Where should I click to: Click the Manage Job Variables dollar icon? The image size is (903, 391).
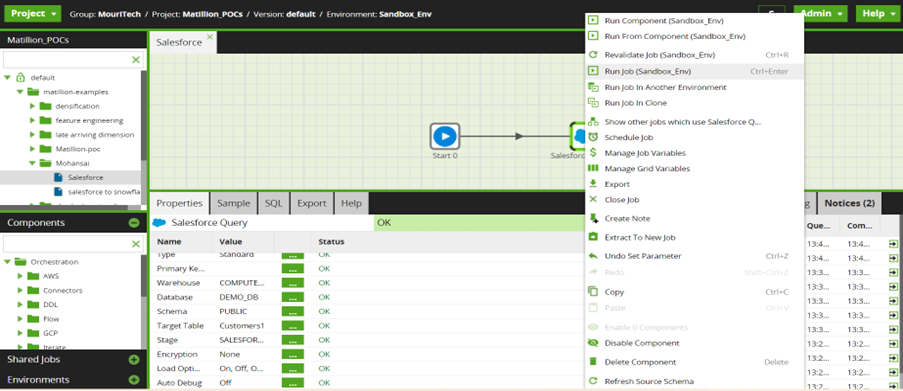(593, 153)
